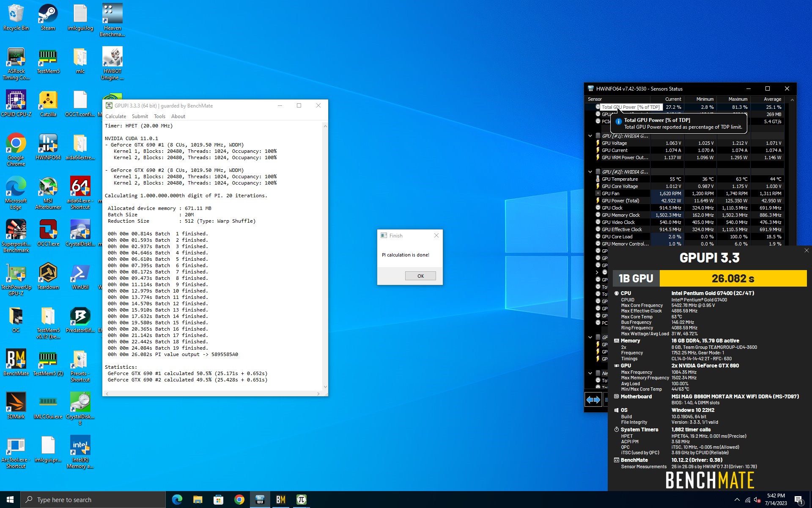Launch CPUID CPU-Z from desktop
Image resolution: width=812 pixels, height=508 pixels.
click(x=16, y=103)
